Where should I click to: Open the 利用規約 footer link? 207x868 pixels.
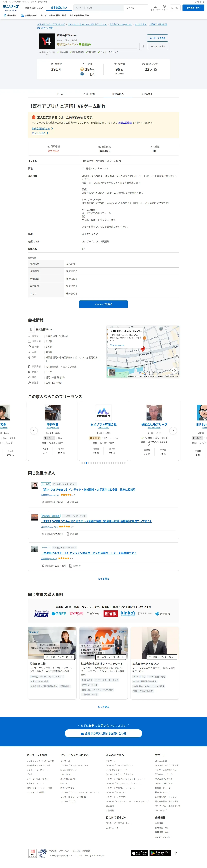53,851
